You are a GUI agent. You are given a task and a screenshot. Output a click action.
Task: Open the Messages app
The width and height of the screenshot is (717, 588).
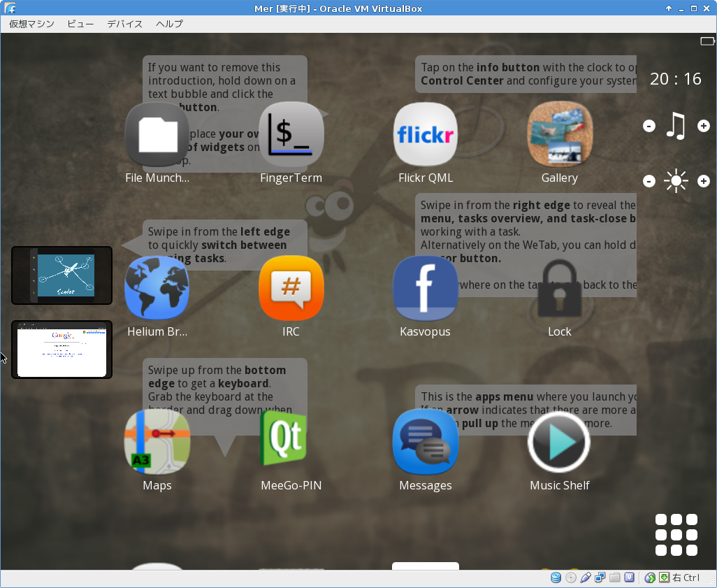click(426, 442)
